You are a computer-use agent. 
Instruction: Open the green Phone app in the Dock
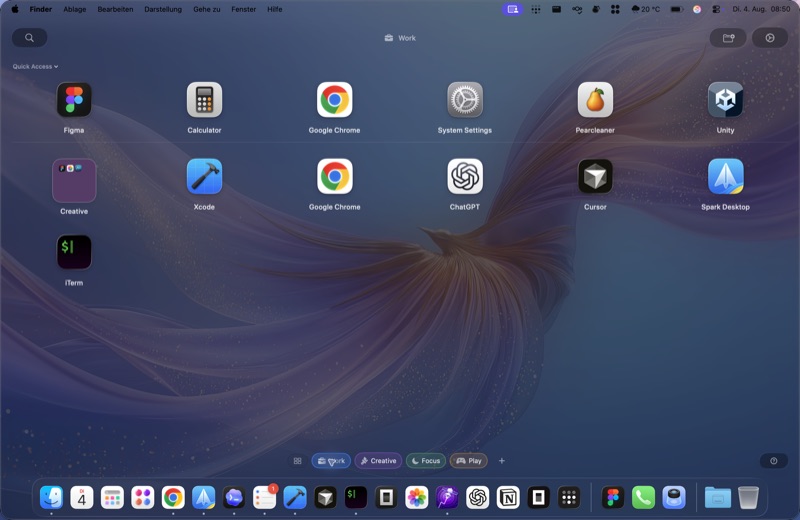(643, 498)
